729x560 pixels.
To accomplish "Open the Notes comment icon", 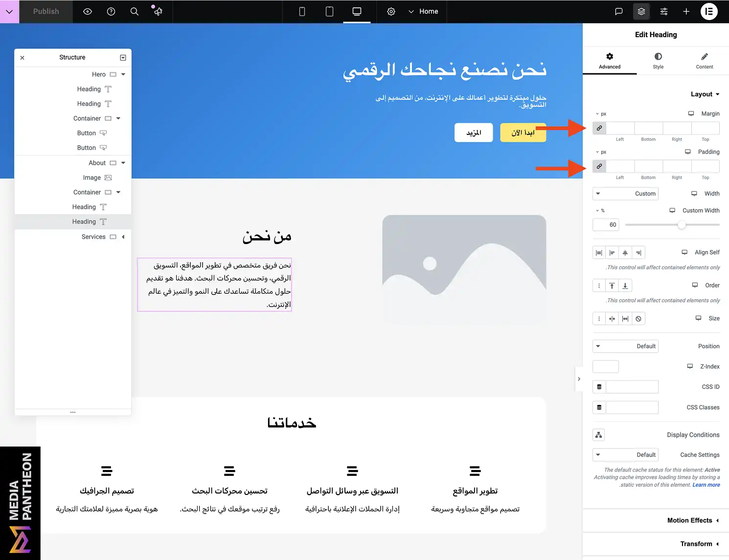I will (619, 11).
